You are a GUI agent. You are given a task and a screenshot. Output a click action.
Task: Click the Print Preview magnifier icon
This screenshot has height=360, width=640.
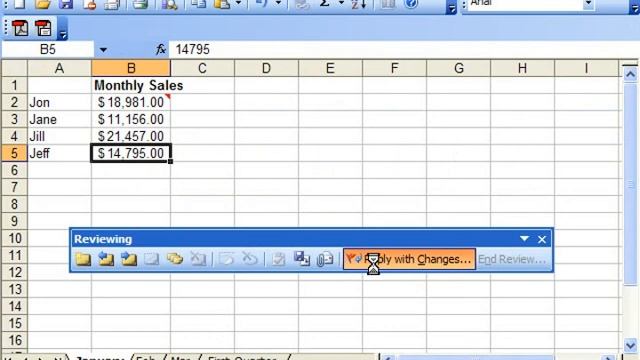pos(169,4)
